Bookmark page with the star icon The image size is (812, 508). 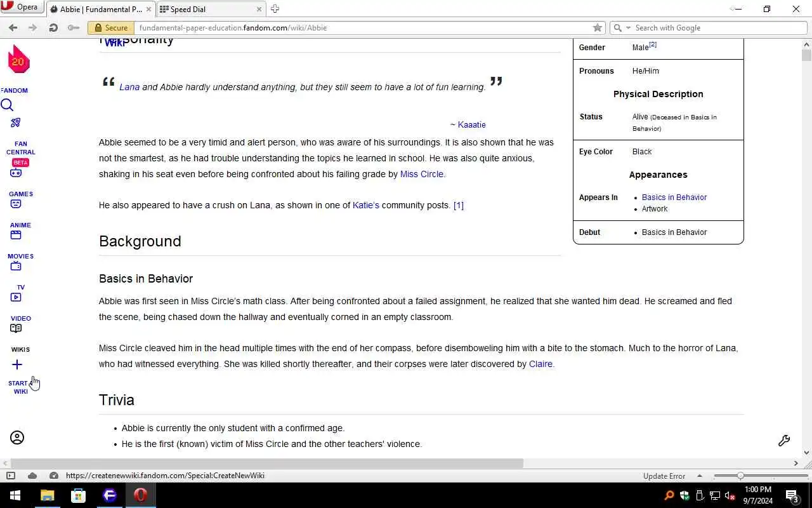point(597,28)
